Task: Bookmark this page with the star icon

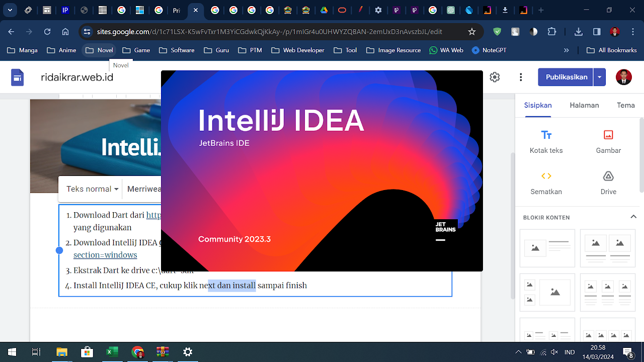Action: [472, 32]
